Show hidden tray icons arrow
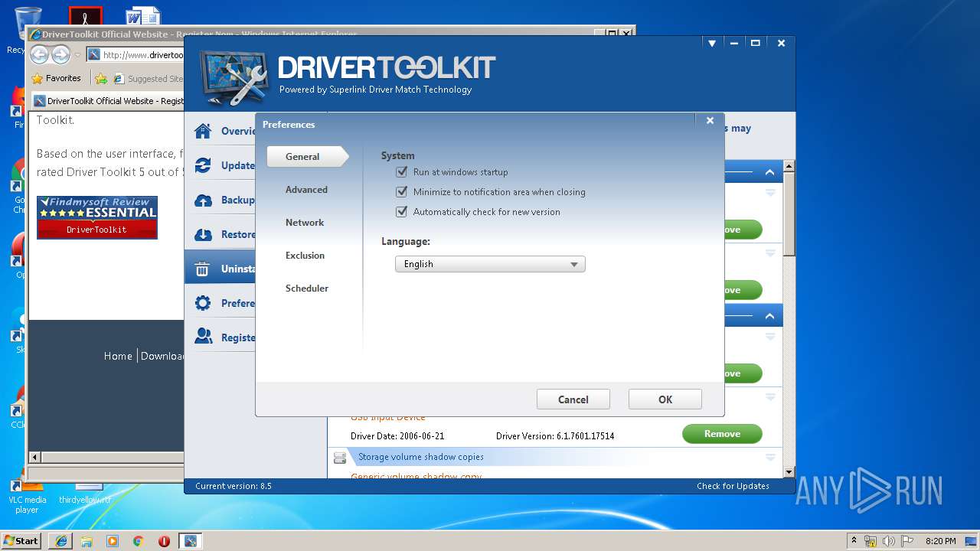Viewport: 980px width, 551px height. coord(854,541)
